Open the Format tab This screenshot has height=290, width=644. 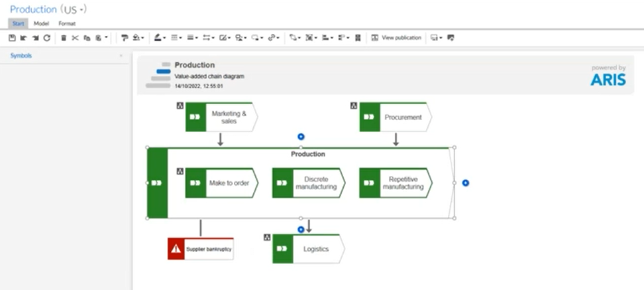[67, 23]
